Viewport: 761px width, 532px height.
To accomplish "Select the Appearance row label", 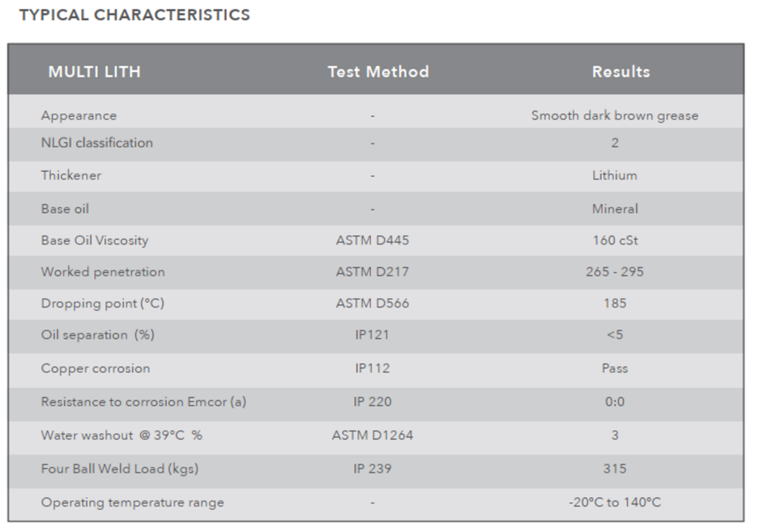I will pyautogui.click(x=79, y=116).
